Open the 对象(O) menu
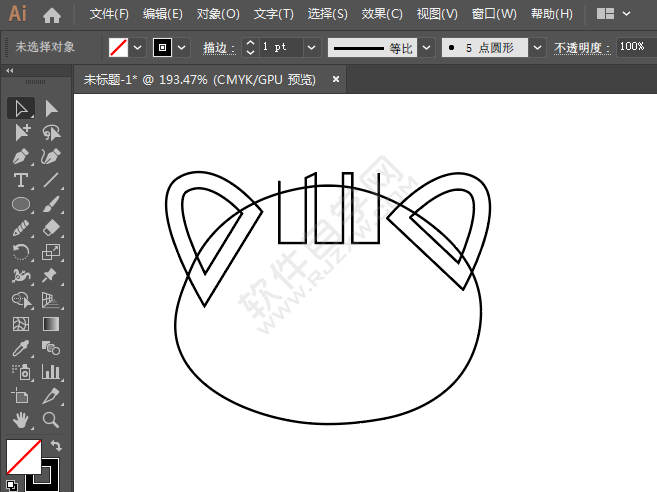Image resolution: width=657 pixels, height=492 pixels. pos(218,14)
